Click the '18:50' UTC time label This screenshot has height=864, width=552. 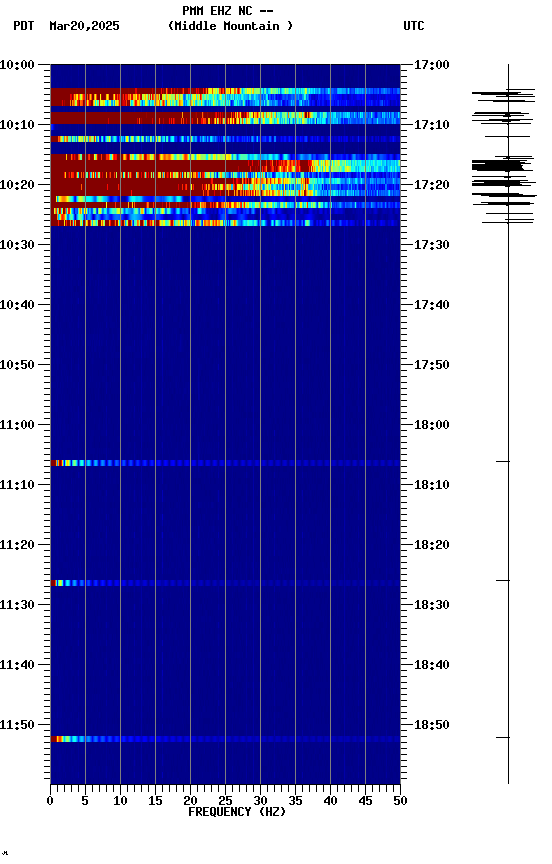(x=432, y=725)
